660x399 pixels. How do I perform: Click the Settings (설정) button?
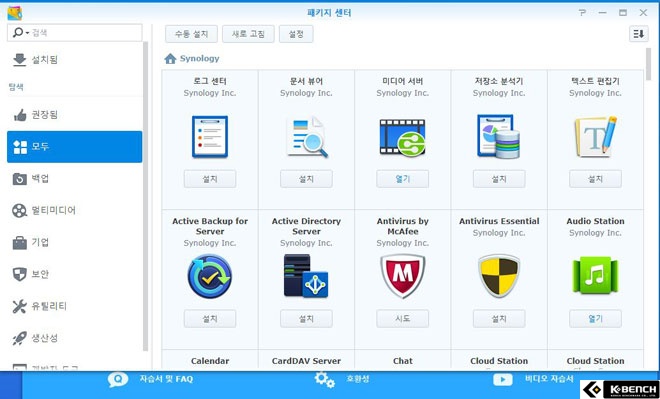tap(296, 34)
